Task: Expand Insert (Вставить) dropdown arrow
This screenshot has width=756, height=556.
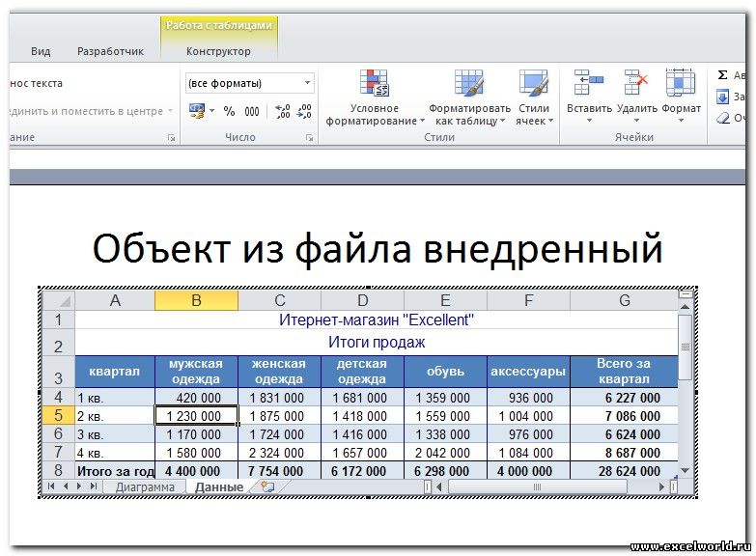Action: [x=589, y=121]
